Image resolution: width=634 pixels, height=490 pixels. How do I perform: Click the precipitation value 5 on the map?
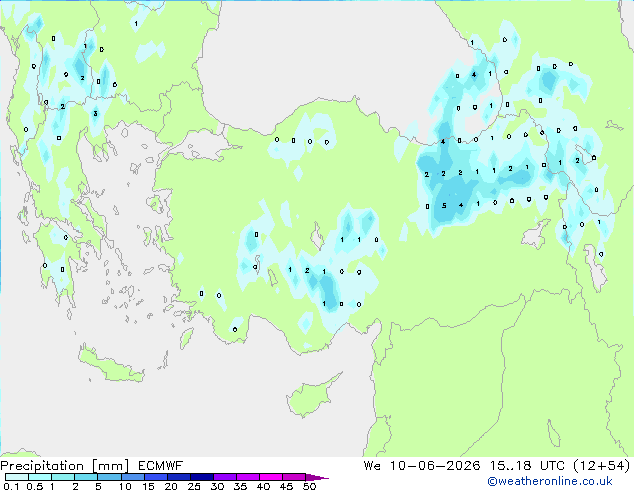[x=444, y=206]
